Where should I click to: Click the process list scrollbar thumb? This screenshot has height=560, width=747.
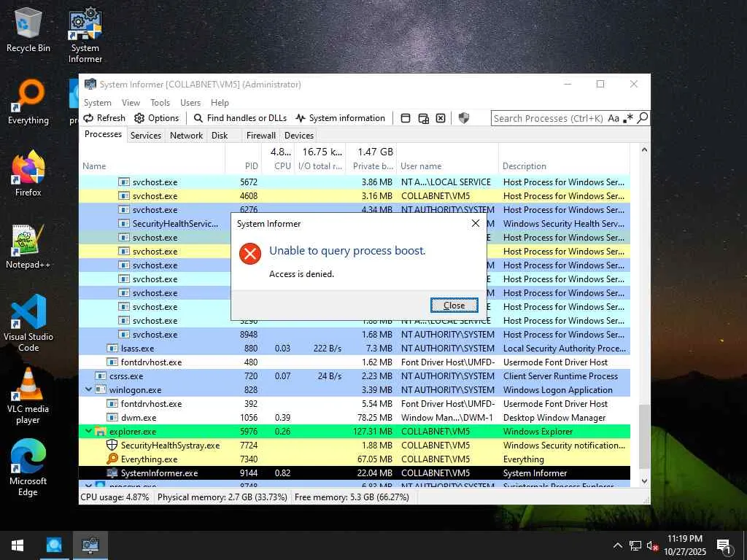pyautogui.click(x=644, y=437)
